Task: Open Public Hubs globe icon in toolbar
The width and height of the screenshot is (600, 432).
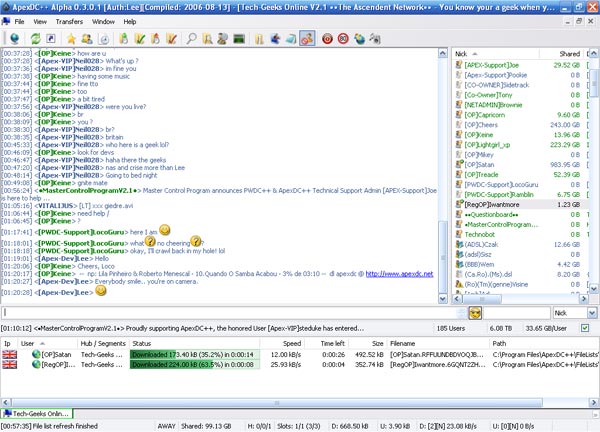Action: coord(15,39)
